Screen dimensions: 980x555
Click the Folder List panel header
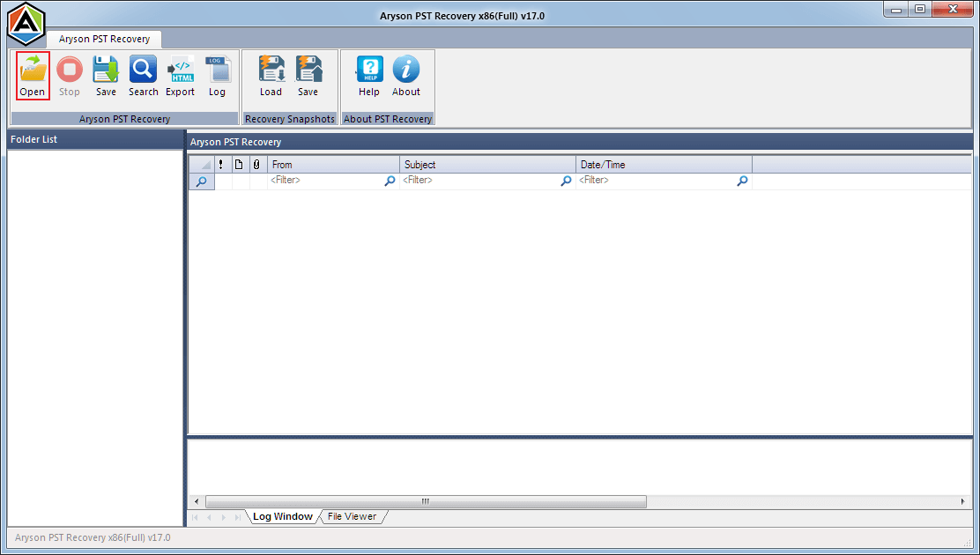point(95,139)
